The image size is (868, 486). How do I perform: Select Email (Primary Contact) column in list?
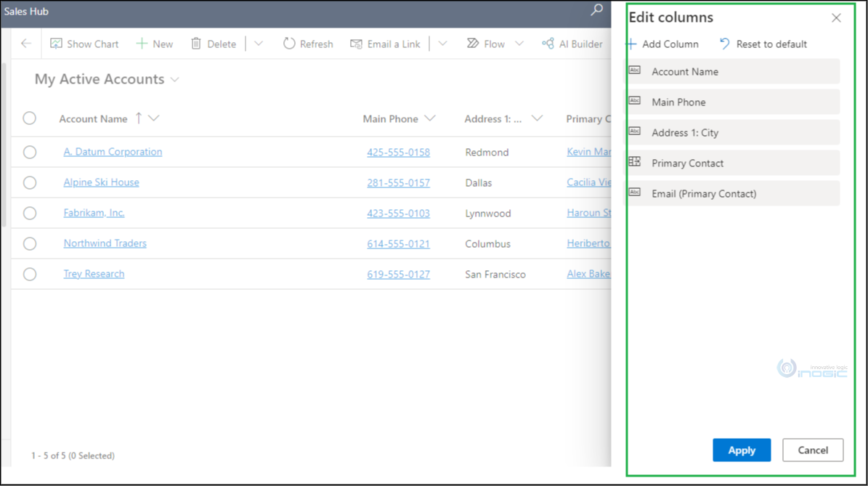(733, 193)
